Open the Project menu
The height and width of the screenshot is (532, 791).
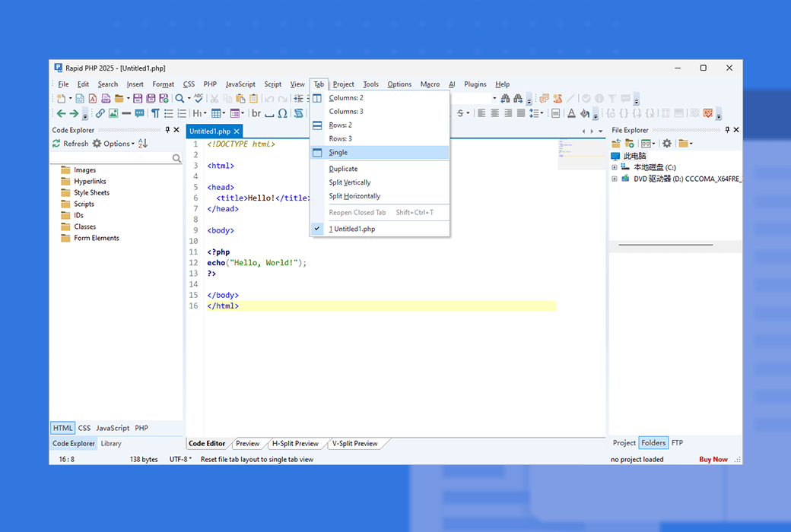tap(344, 84)
